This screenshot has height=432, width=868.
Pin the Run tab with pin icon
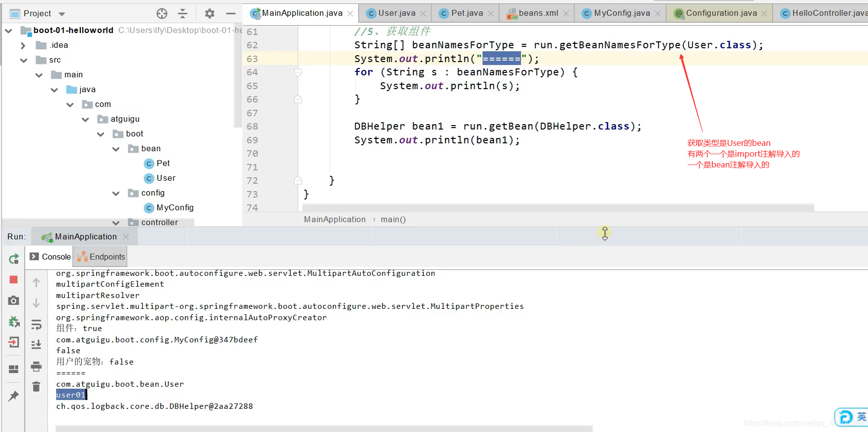click(x=14, y=396)
